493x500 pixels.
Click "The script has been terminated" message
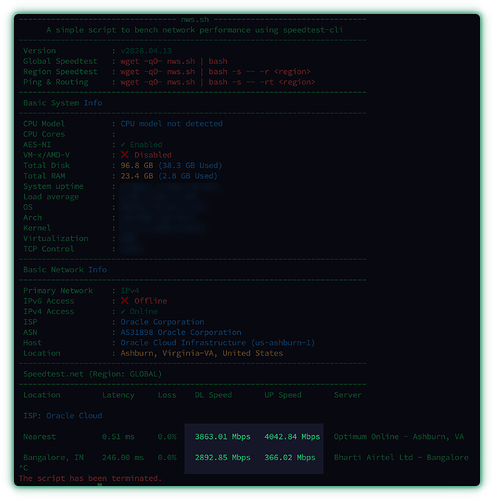click(90, 478)
